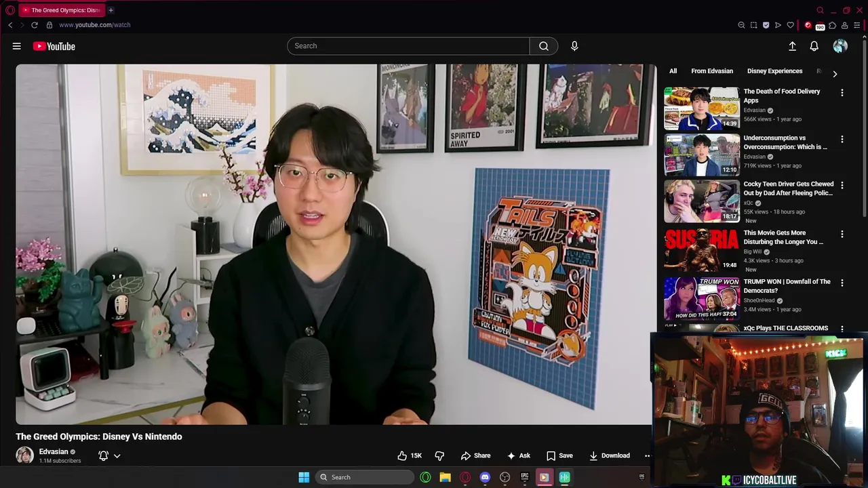This screenshot has width=868, height=488.
Task: Open the Edvasian channel link
Action: [54, 451]
